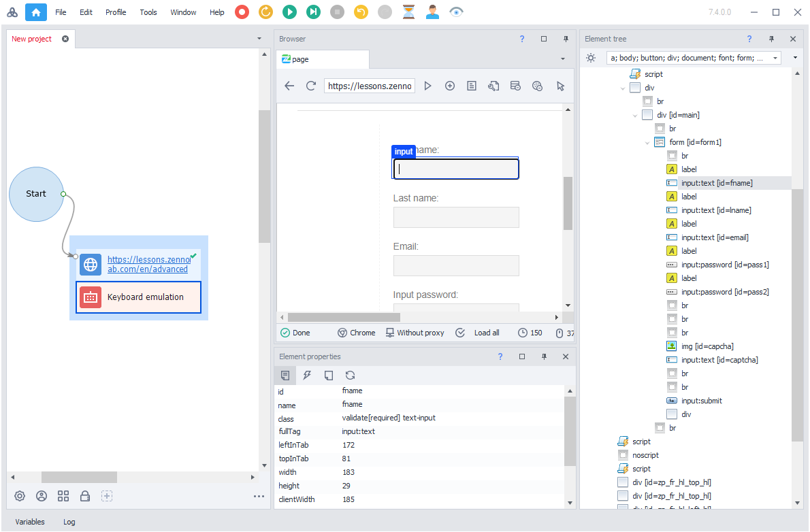Click the lessons.zennolab.com action link
Viewport: 810px width, 532px height.
click(x=148, y=264)
